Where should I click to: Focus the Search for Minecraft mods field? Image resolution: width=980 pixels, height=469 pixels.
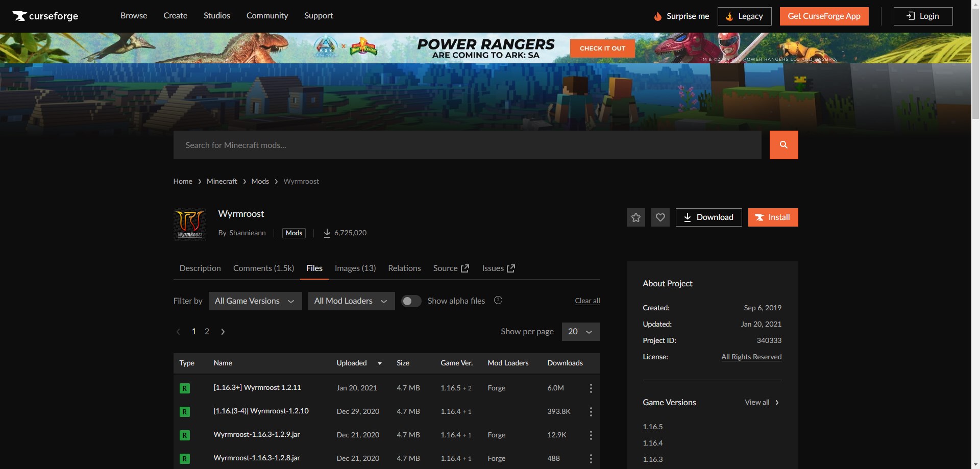tap(467, 145)
